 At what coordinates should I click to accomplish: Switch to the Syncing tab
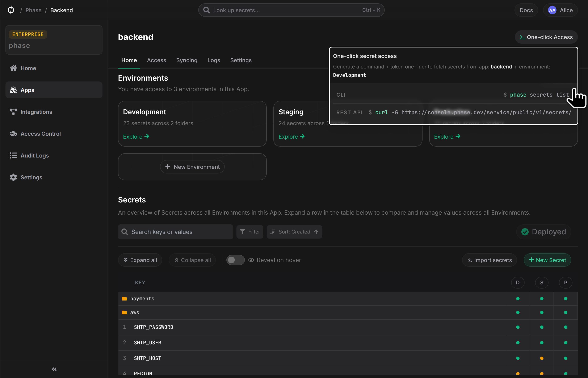click(x=186, y=60)
